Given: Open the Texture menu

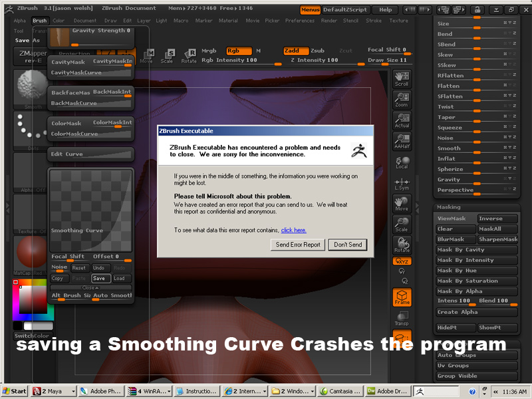Looking at the screenshot, I should [398, 21].
